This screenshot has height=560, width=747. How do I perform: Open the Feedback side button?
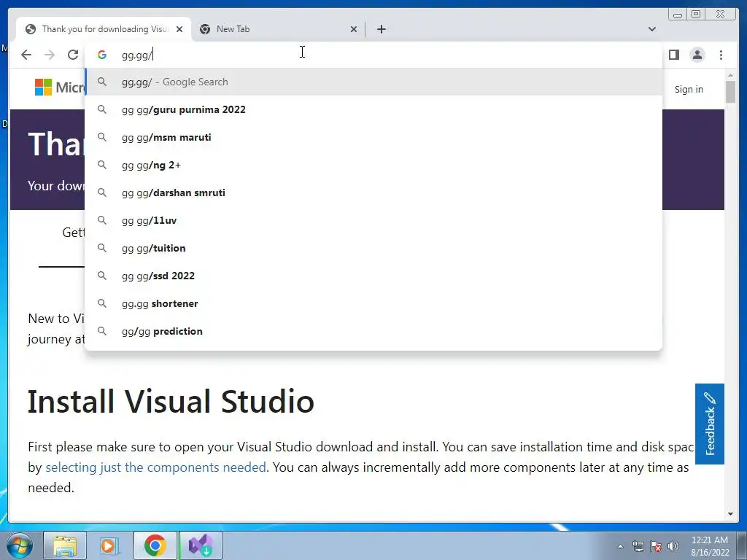click(x=709, y=424)
